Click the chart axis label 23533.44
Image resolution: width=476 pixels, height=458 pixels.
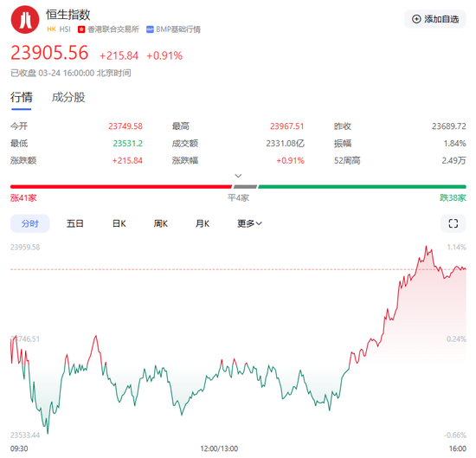pos(25,435)
